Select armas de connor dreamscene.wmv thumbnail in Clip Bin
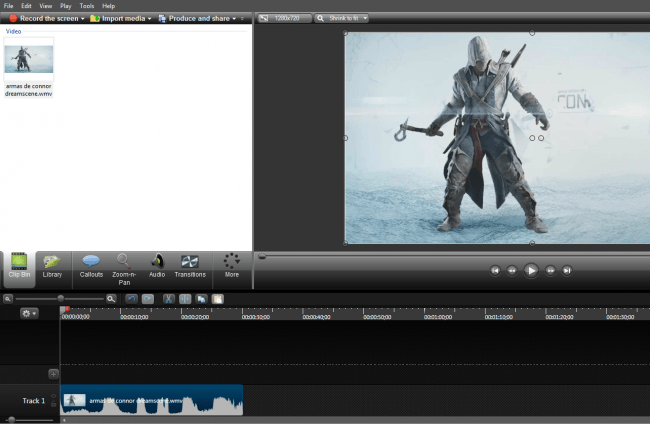 coord(29,59)
